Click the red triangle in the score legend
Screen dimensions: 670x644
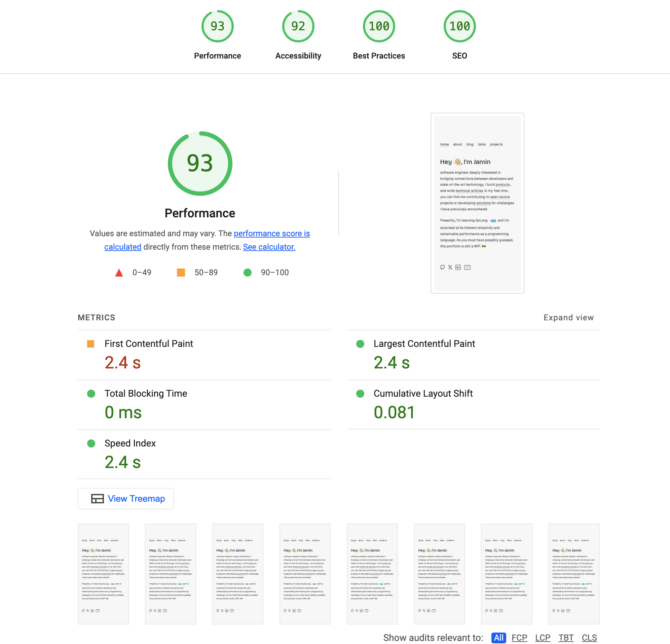119,272
